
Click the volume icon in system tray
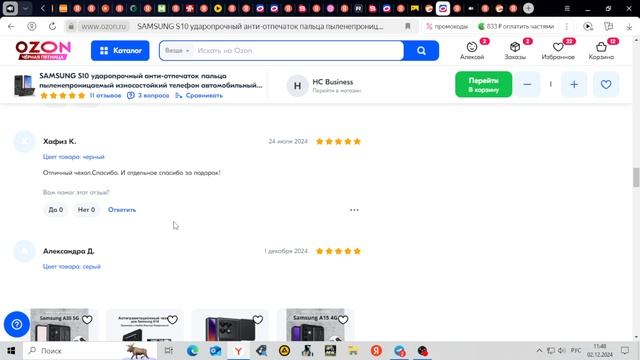coord(562,351)
